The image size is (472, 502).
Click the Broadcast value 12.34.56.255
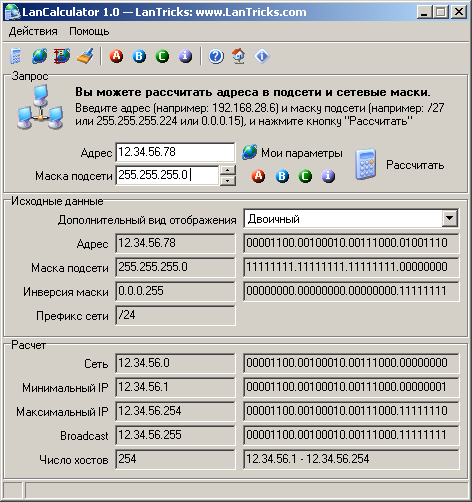click(x=175, y=435)
